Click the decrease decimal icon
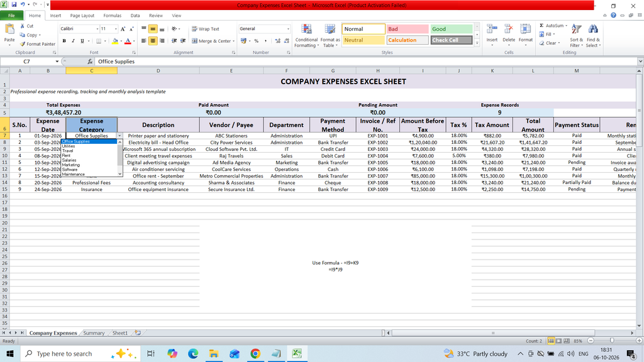 (x=287, y=41)
